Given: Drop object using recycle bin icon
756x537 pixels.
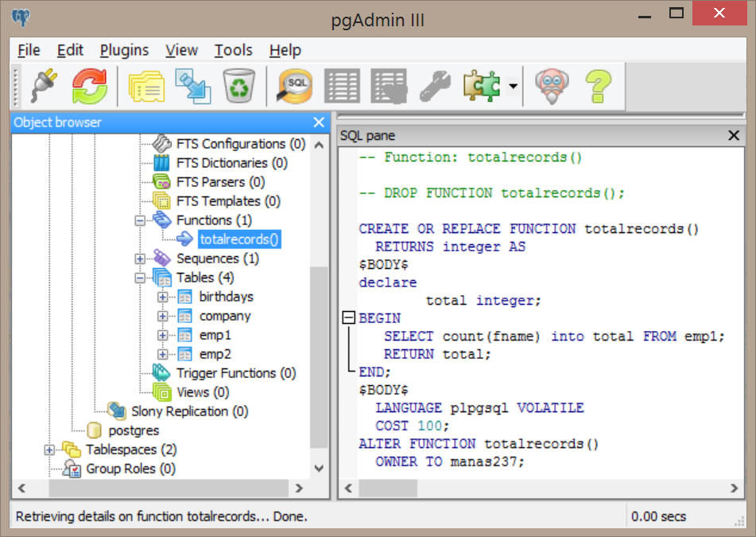Looking at the screenshot, I should 237,85.
